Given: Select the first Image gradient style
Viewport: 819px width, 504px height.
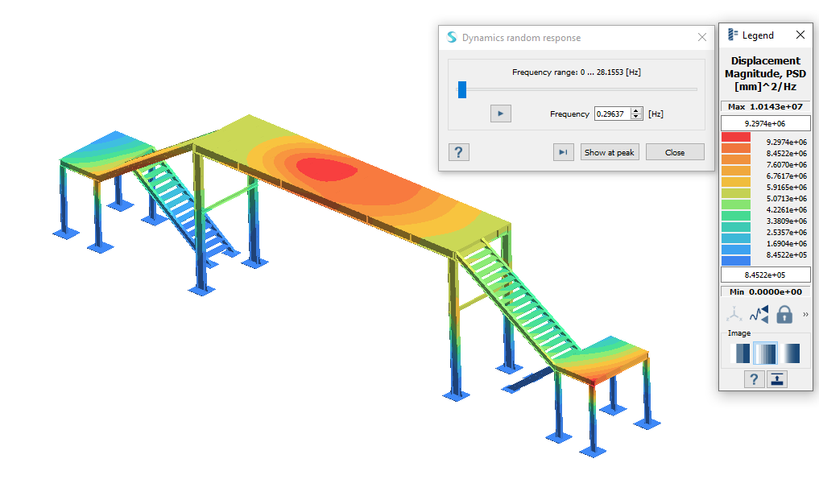Looking at the screenshot, I should click(x=740, y=353).
